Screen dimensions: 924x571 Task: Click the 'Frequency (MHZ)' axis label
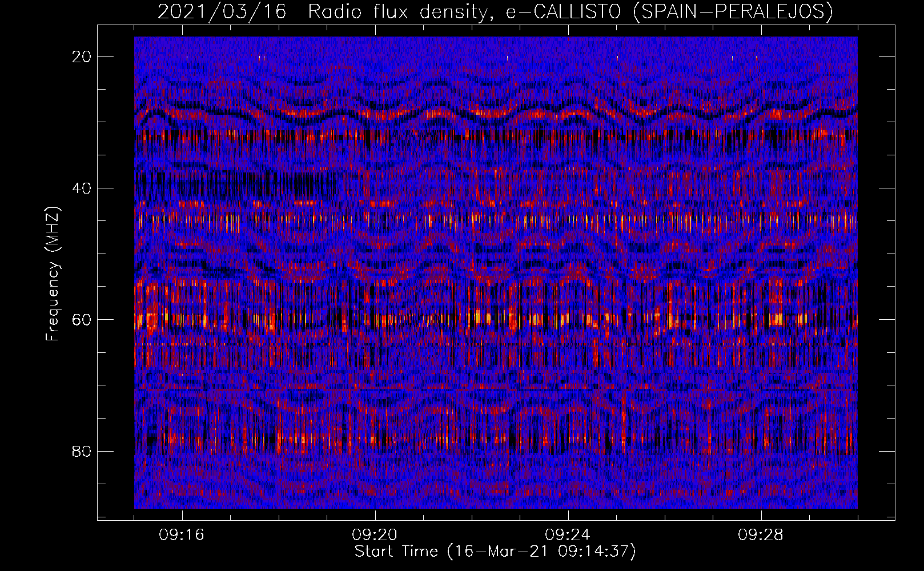[x=53, y=274]
